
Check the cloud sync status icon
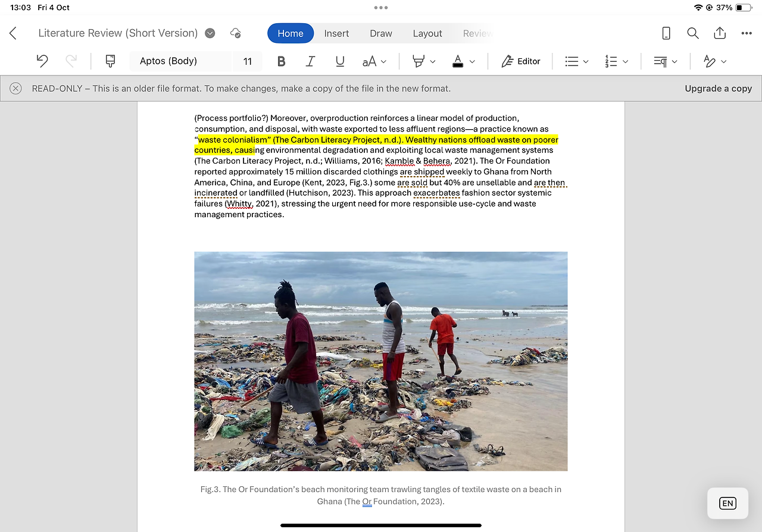pyautogui.click(x=236, y=33)
